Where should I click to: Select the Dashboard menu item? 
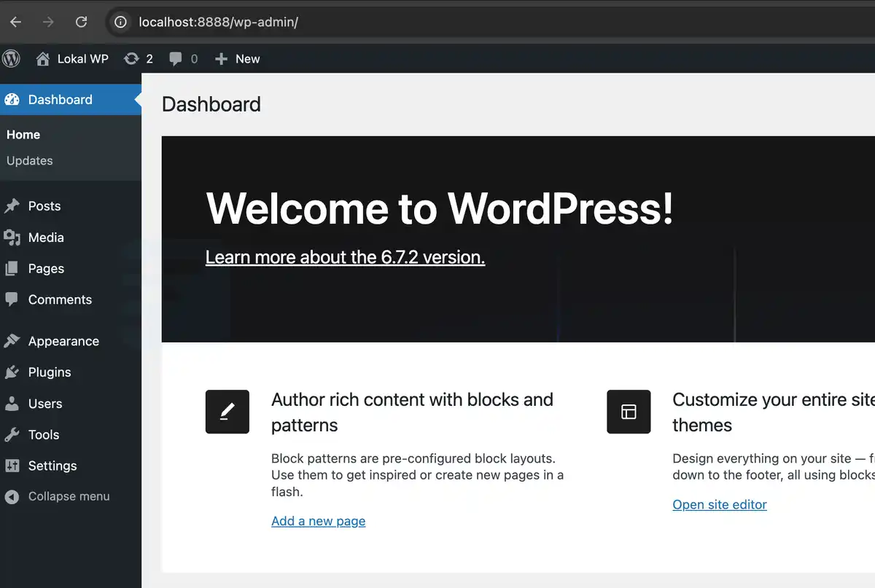60,99
